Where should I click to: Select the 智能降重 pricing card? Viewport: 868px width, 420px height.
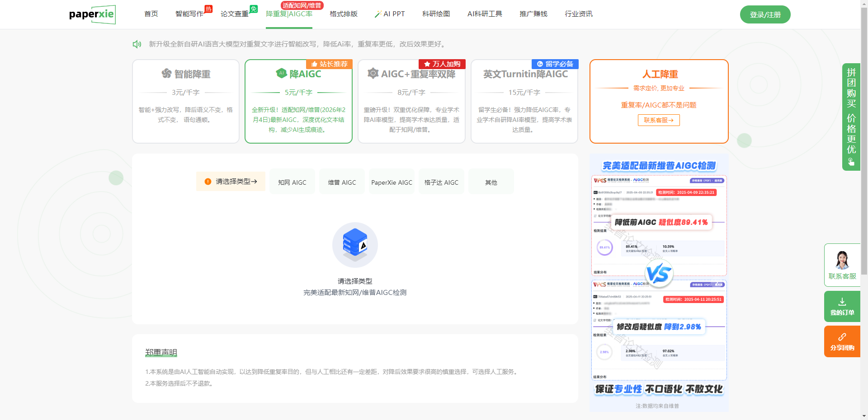[x=186, y=102]
